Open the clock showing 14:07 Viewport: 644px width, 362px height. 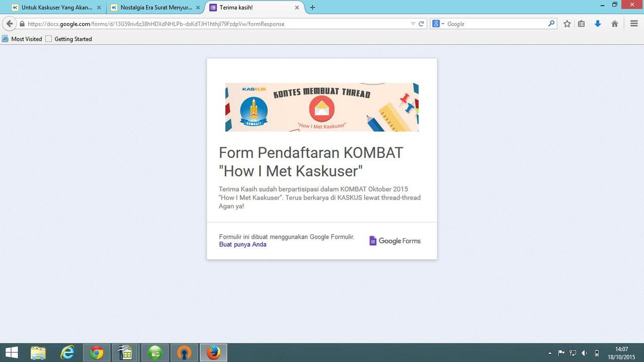(x=621, y=353)
